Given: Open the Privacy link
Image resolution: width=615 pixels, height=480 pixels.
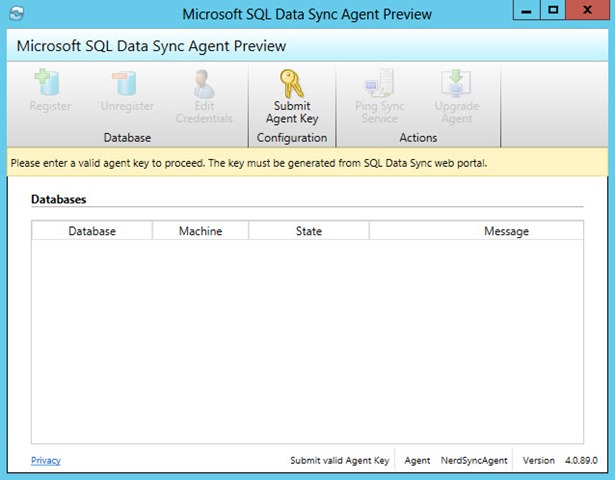Looking at the screenshot, I should 46,460.
